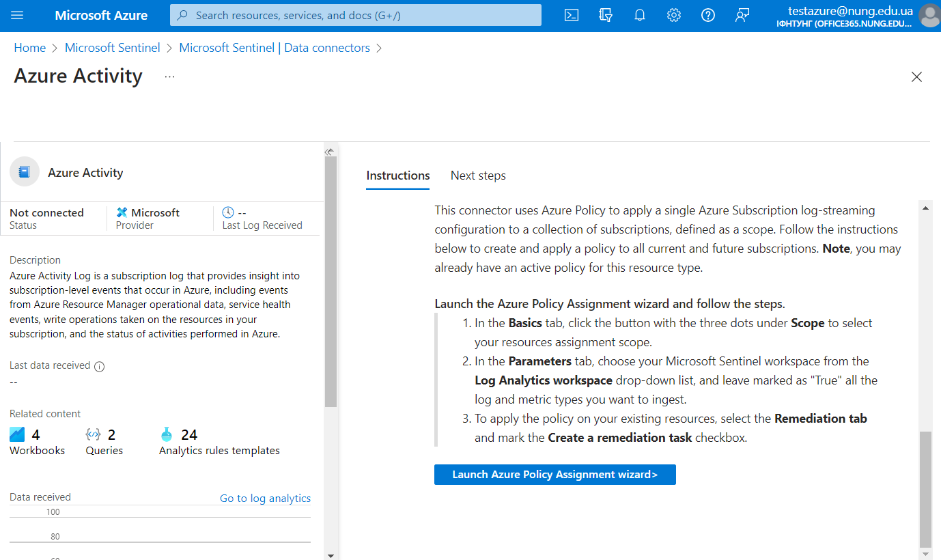Open the help question mark icon

707,14
